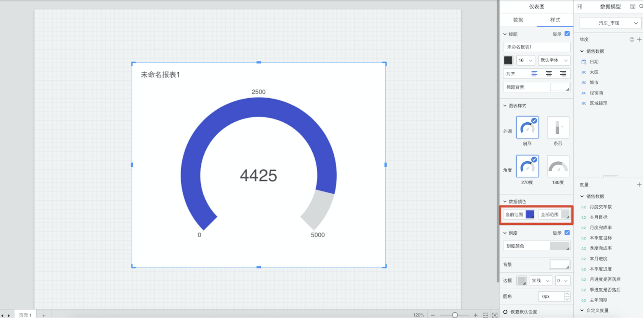Image resolution: width=644 pixels, height=318 pixels.
Task: Add a new dimension with plus icon
Action: tap(639, 39)
